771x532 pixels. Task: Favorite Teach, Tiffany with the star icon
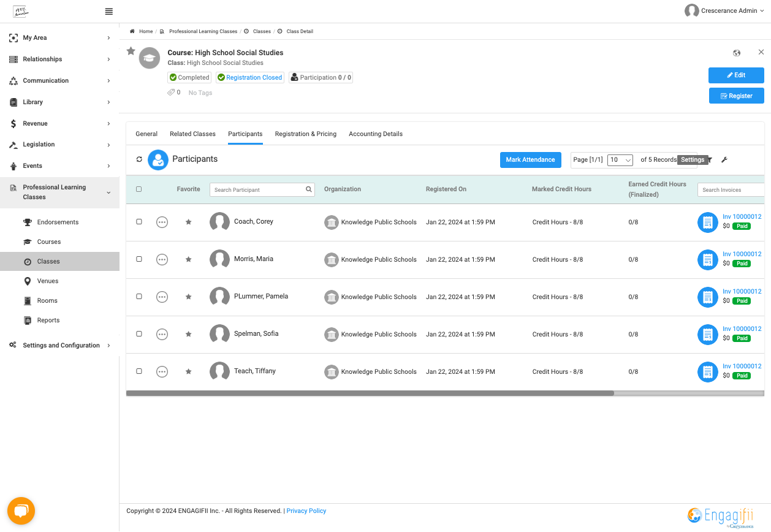point(189,371)
